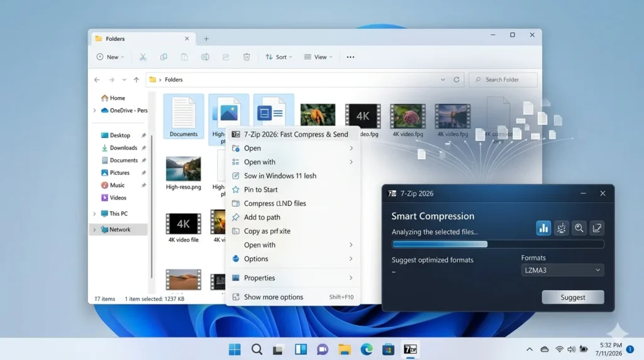The image size is (644, 360).
Task: Click the Rename icon in Explorer toolbar
Action: point(205,57)
